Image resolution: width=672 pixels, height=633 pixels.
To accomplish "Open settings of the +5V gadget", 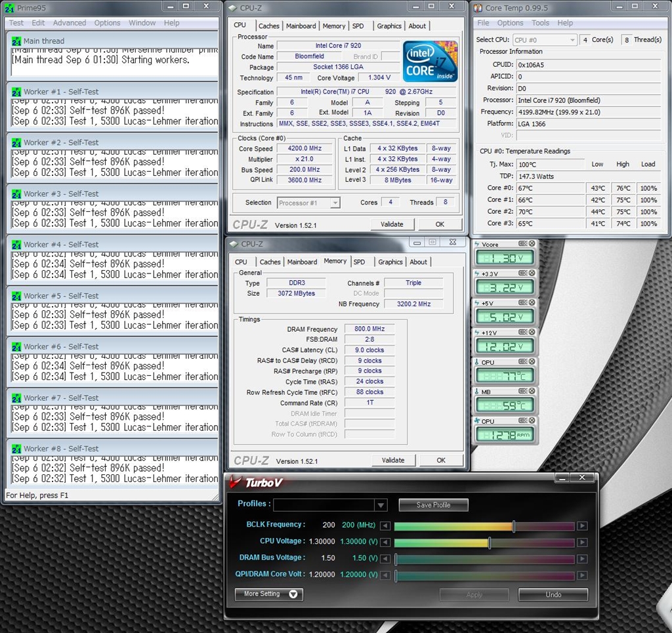I will (x=522, y=303).
